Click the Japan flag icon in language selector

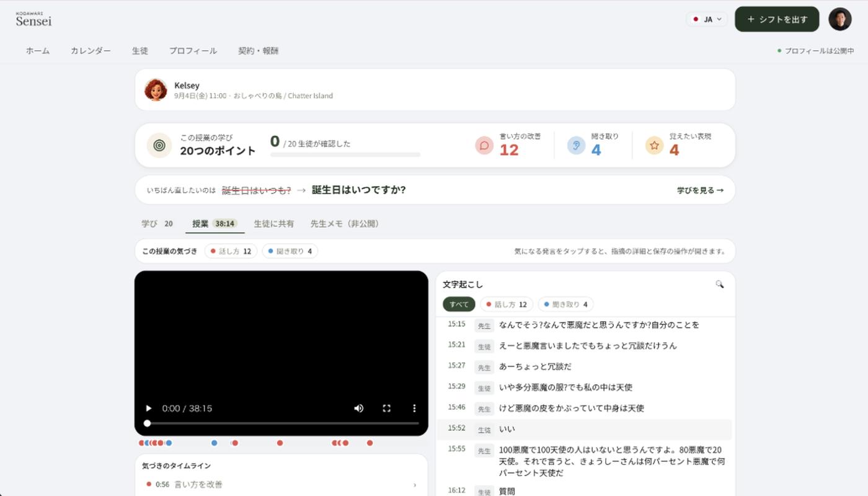pyautogui.click(x=696, y=19)
